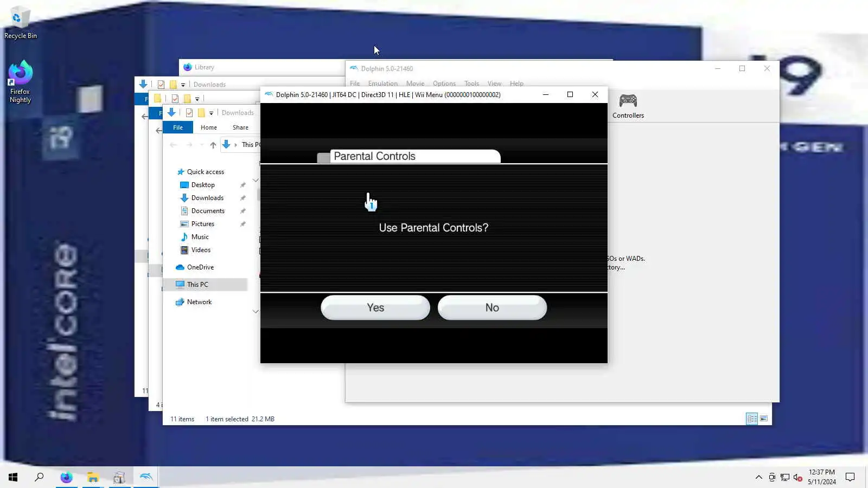Click File Explorer on the taskbar

tap(93, 477)
